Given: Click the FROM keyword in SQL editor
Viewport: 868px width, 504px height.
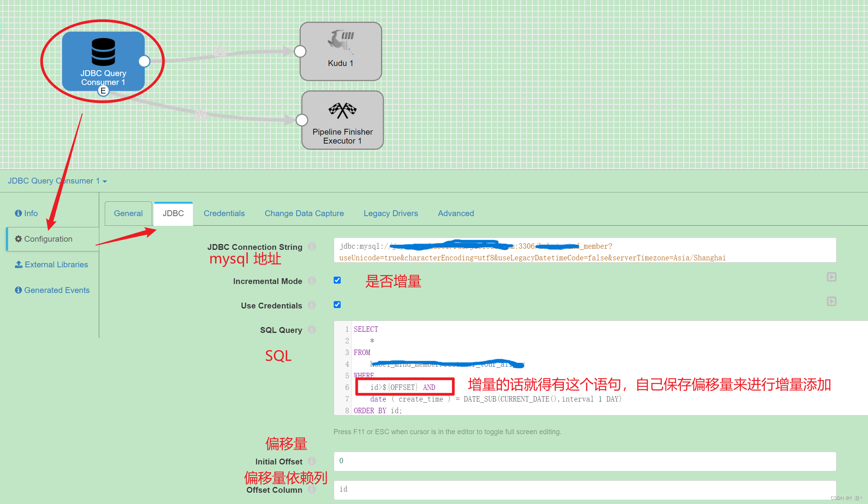Looking at the screenshot, I should click(362, 353).
